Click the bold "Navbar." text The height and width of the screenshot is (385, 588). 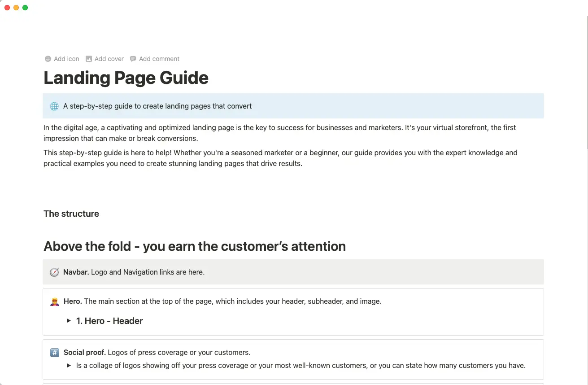click(x=76, y=272)
